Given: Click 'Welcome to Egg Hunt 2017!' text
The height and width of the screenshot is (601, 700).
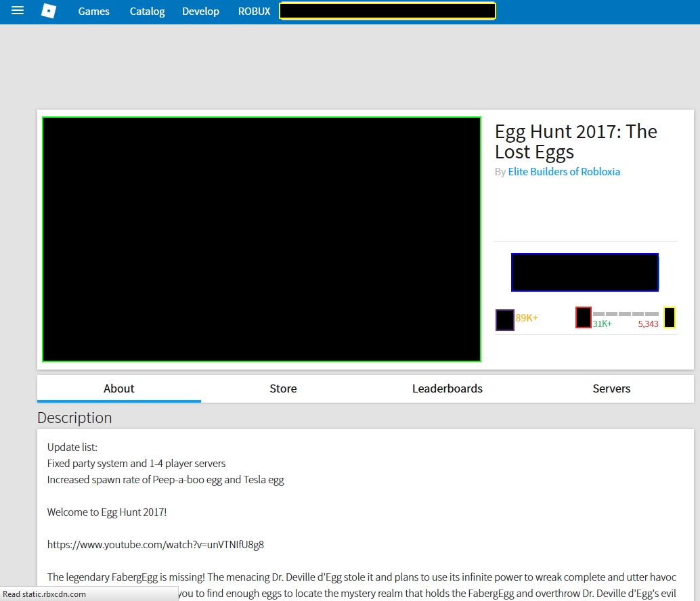Looking at the screenshot, I should 107,512.
